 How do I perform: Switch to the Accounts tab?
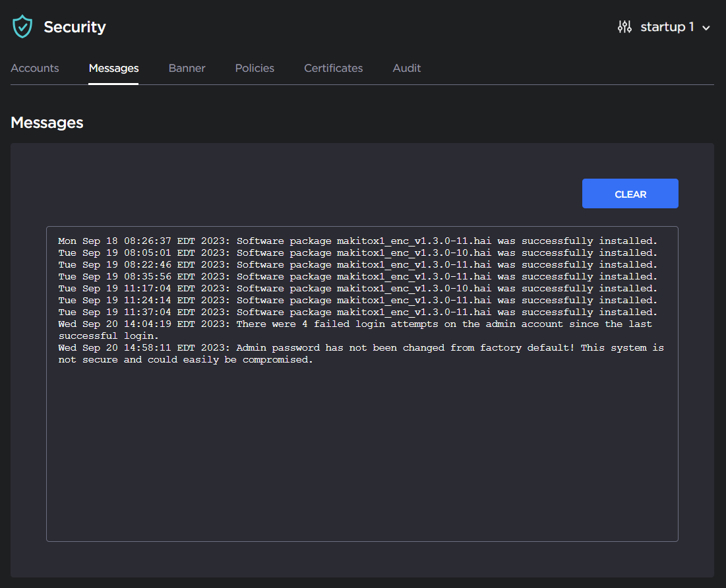point(35,68)
